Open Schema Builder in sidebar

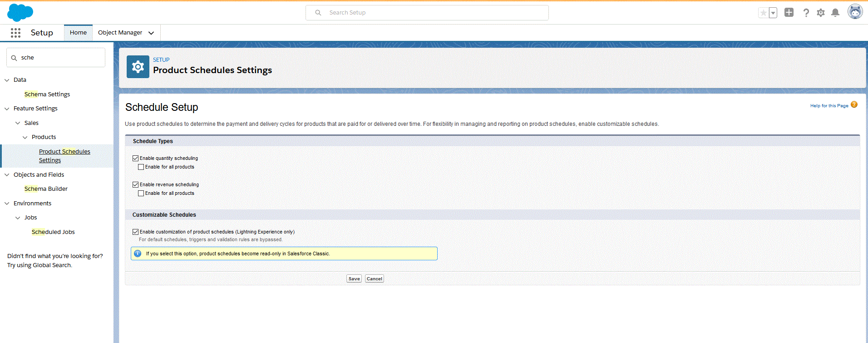[46, 189]
